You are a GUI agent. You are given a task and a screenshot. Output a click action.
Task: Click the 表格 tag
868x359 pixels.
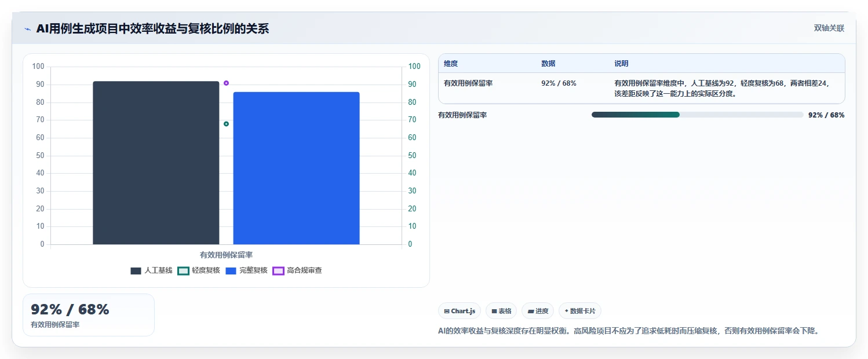coord(501,311)
